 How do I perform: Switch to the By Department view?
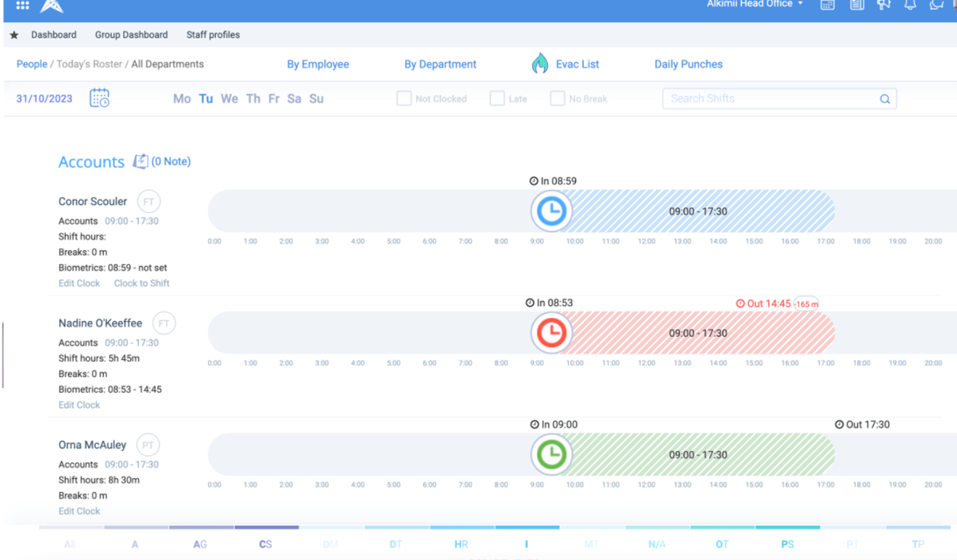[x=440, y=64]
